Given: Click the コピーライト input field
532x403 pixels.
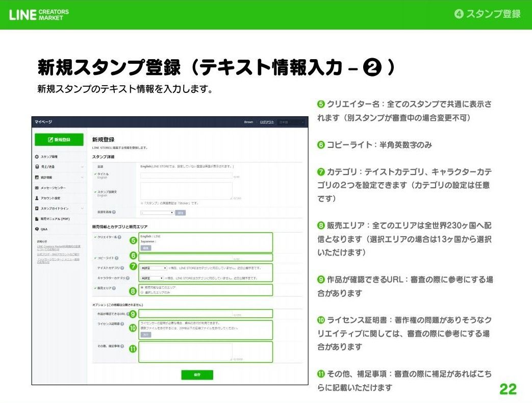Looking at the screenshot, I should [x=186, y=258].
